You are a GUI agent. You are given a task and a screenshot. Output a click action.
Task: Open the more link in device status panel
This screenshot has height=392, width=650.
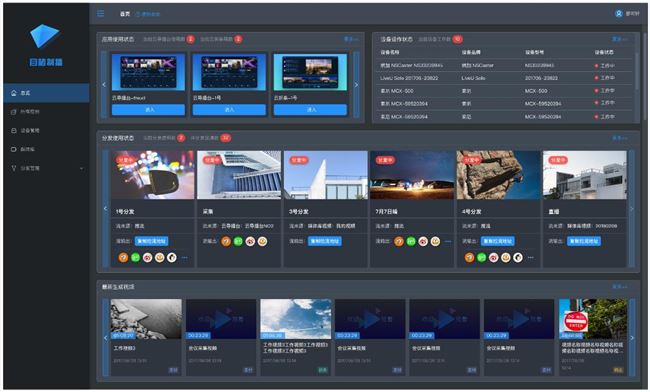pos(619,39)
